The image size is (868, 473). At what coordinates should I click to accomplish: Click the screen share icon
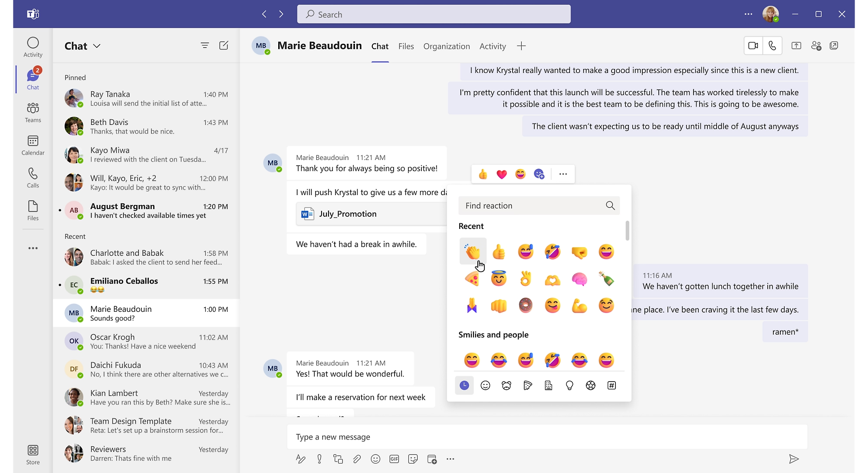[x=796, y=46]
